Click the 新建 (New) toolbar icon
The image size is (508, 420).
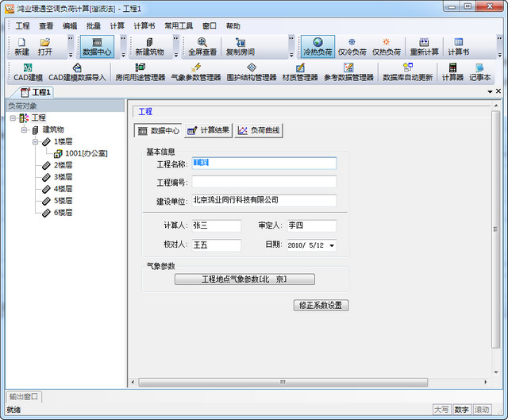[21, 46]
